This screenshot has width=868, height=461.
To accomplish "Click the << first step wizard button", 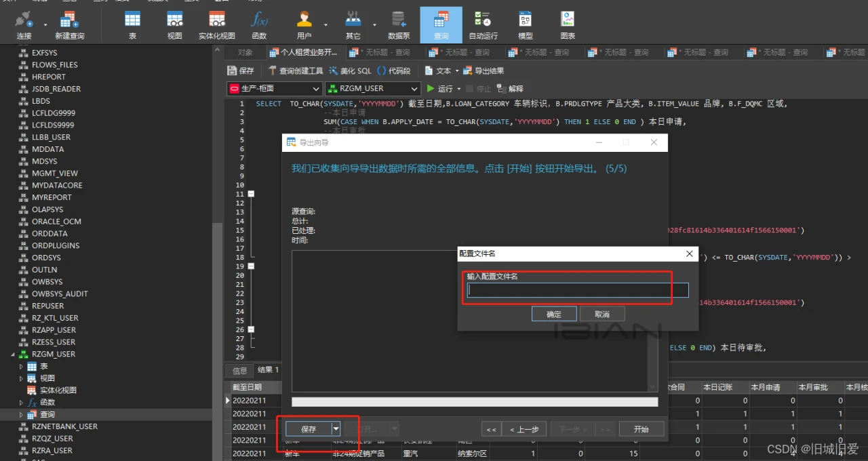I will coord(491,428).
